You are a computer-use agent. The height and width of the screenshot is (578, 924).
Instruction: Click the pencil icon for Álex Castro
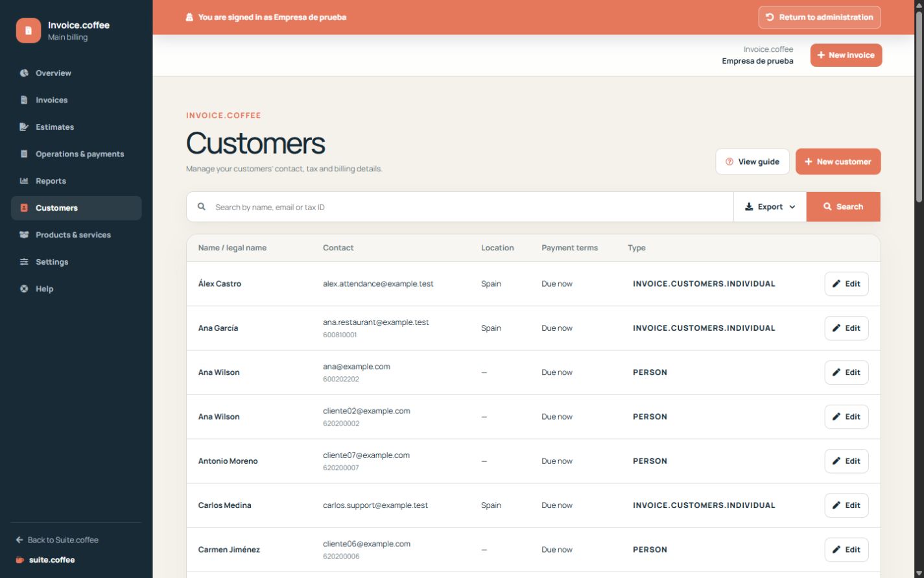(x=836, y=283)
